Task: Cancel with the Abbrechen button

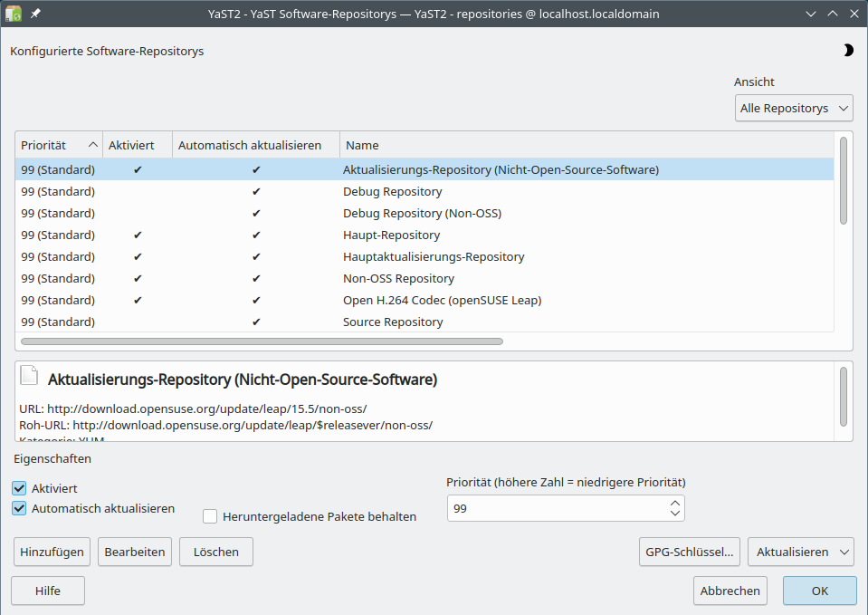Action: (x=730, y=591)
